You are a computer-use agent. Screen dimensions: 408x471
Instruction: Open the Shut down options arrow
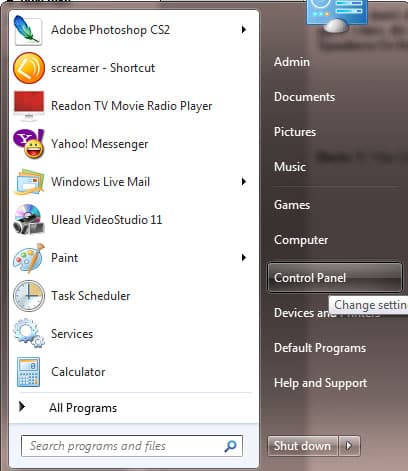(349, 446)
